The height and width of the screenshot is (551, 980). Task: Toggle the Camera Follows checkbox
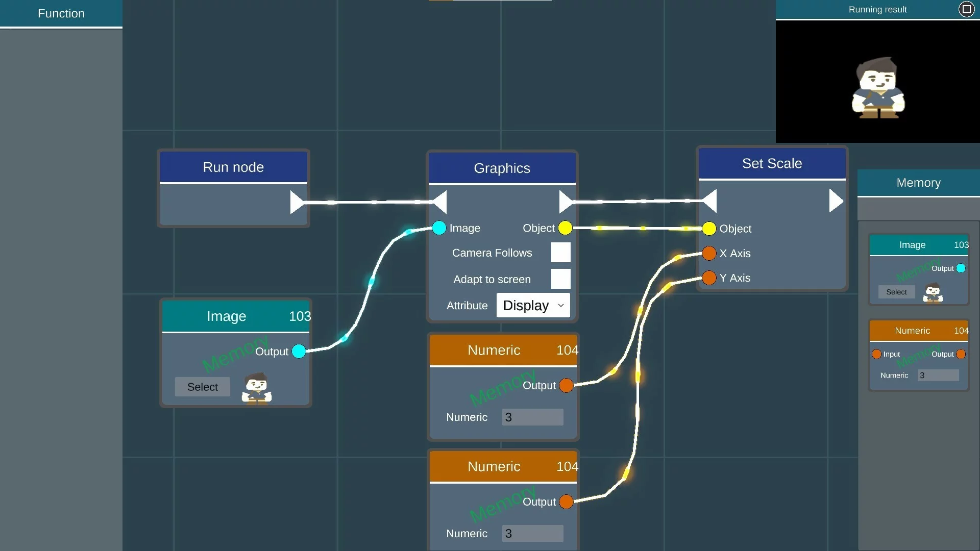click(560, 253)
